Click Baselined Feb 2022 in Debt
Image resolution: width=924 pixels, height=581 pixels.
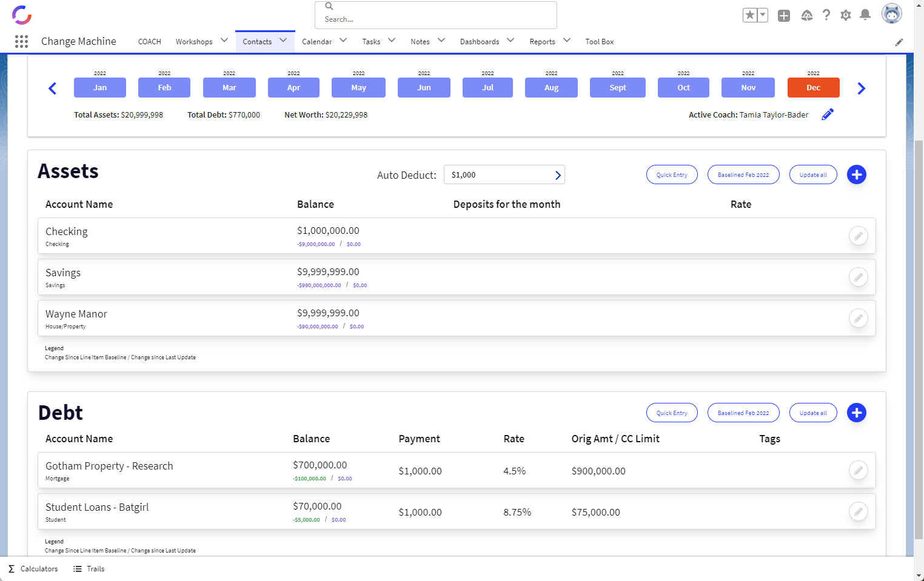(743, 413)
